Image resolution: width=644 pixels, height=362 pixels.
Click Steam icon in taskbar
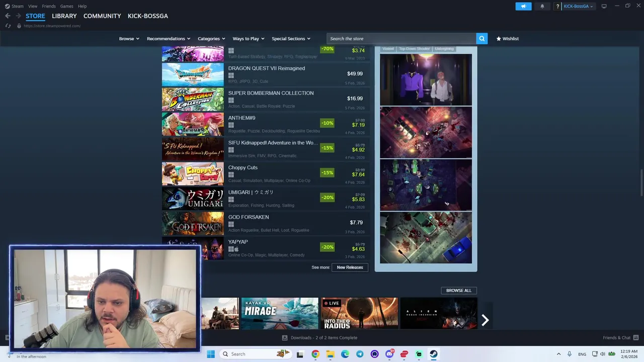click(434, 354)
